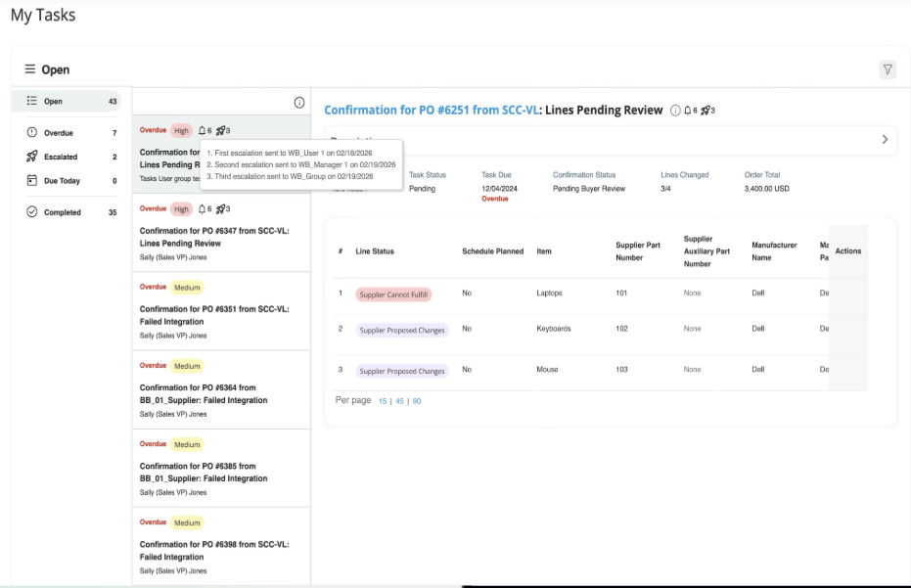Click the Completed checkmark icon in sidebar
The width and height of the screenshot is (911, 588).
(32, 212)
